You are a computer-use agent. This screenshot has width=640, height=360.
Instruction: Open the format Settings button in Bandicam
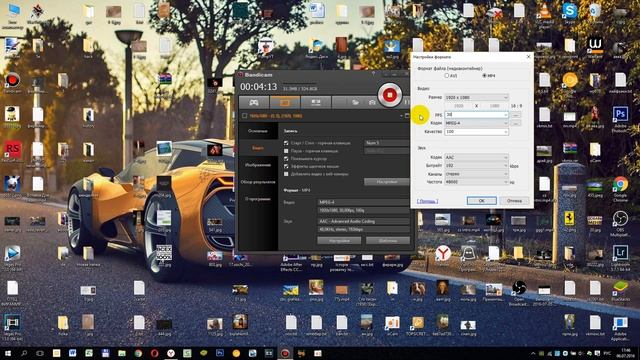pos(339,241)
